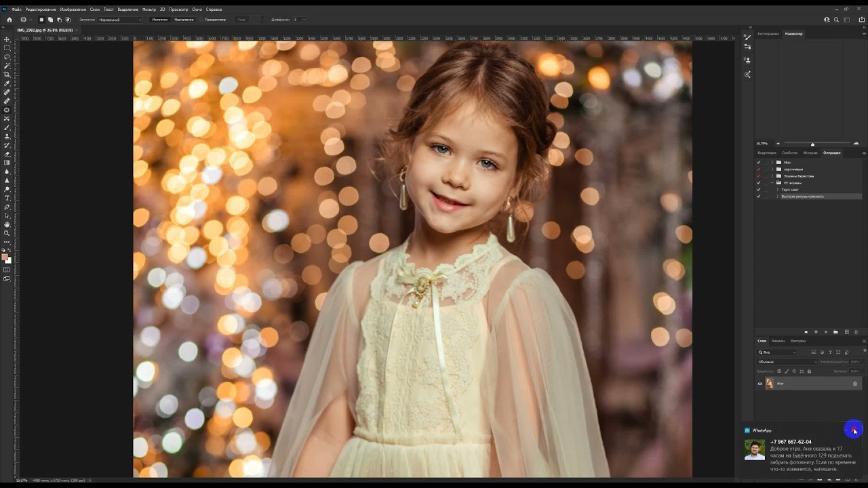Switch to the История tab

coord(810,152)
